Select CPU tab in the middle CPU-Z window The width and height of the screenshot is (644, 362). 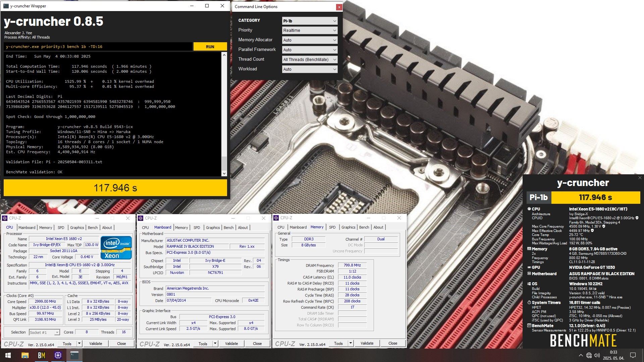(x=145, y=228)
